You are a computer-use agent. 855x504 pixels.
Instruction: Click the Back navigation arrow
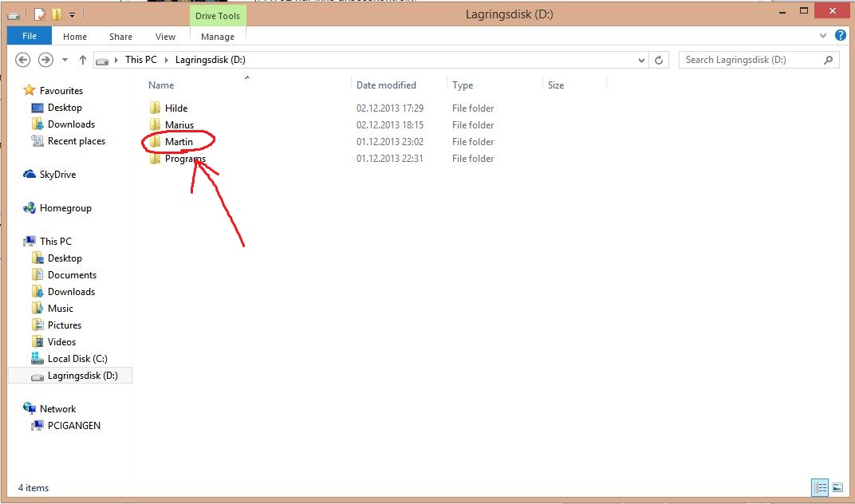point(23,60)
